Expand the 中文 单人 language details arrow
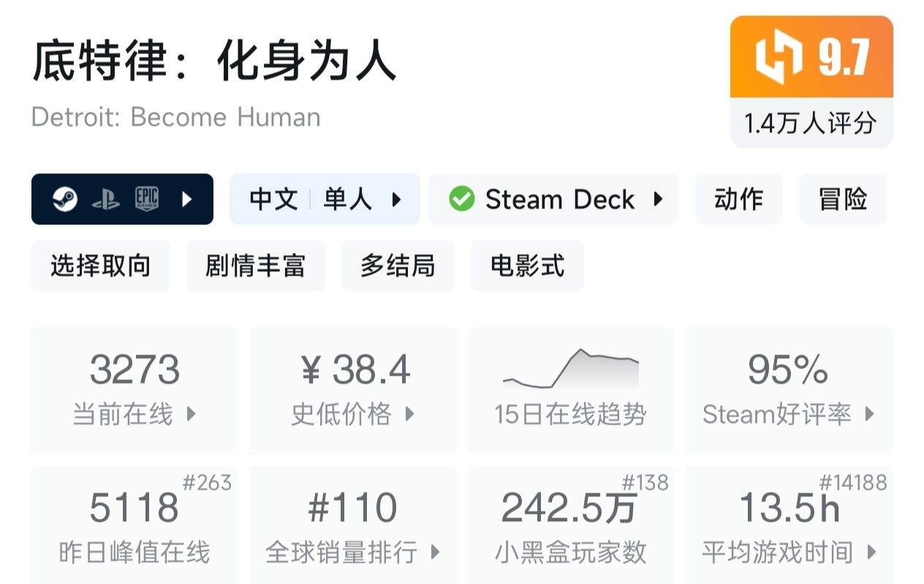Screen dimensions: 924x584 (397, 199)
